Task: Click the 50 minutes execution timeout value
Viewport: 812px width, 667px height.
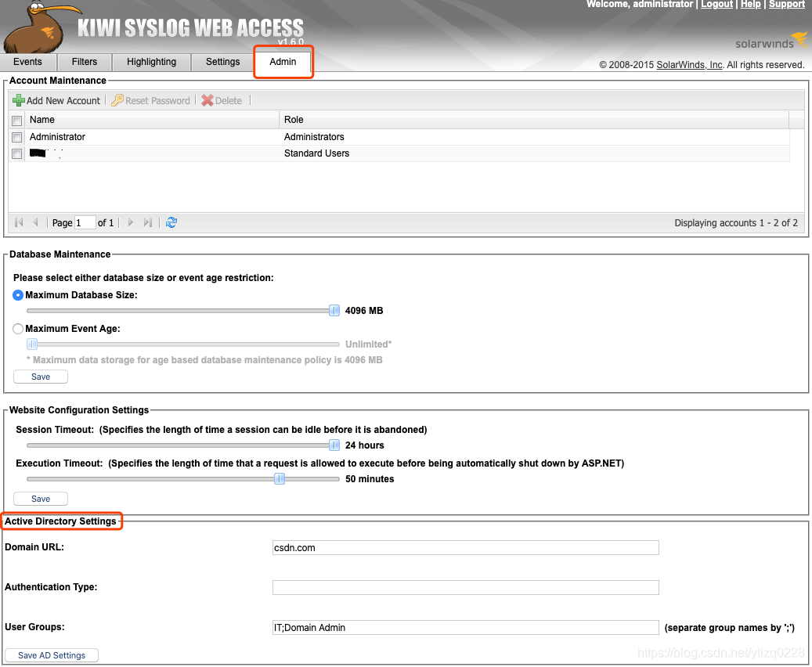Action: [x=370, y=479]
